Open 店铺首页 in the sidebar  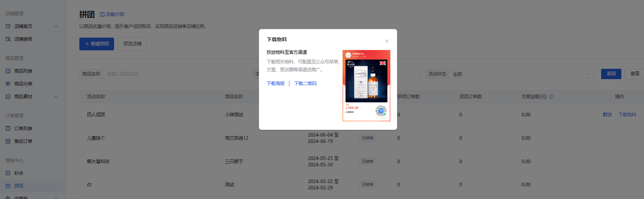click(23, 26)
